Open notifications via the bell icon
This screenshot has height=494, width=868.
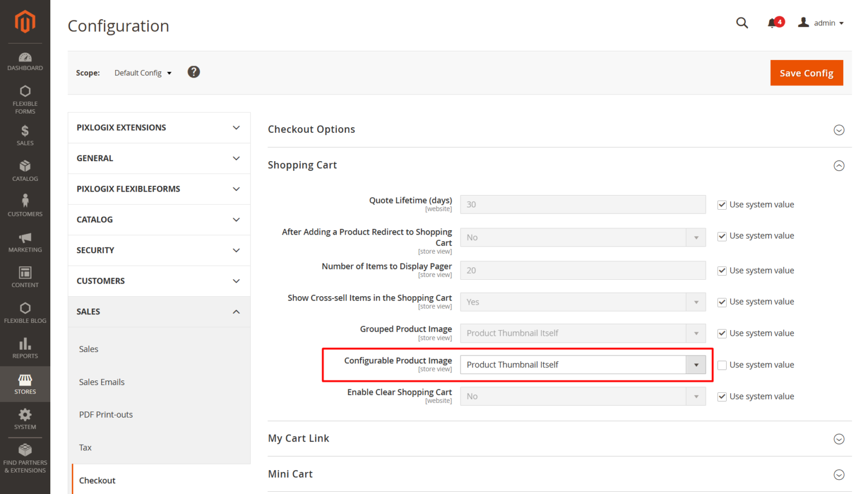772,23
